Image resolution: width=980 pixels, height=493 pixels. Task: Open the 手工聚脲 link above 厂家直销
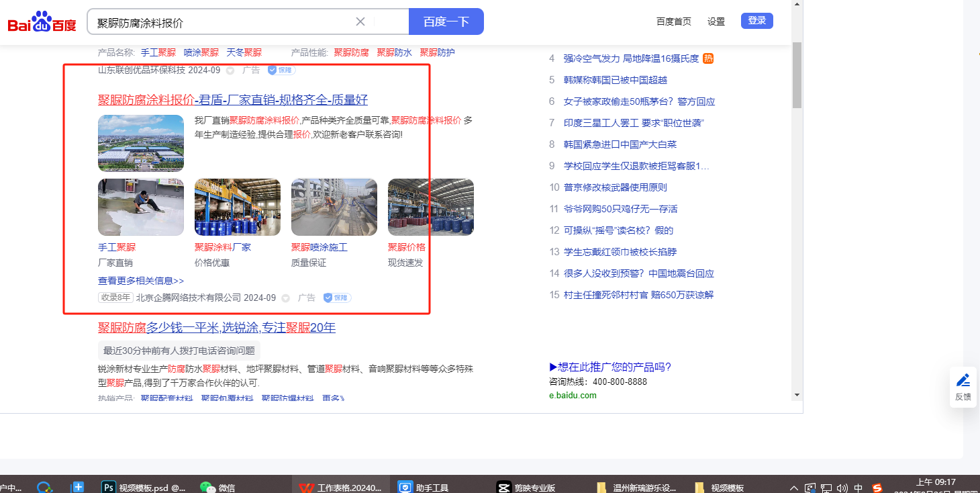pos(117,247)
